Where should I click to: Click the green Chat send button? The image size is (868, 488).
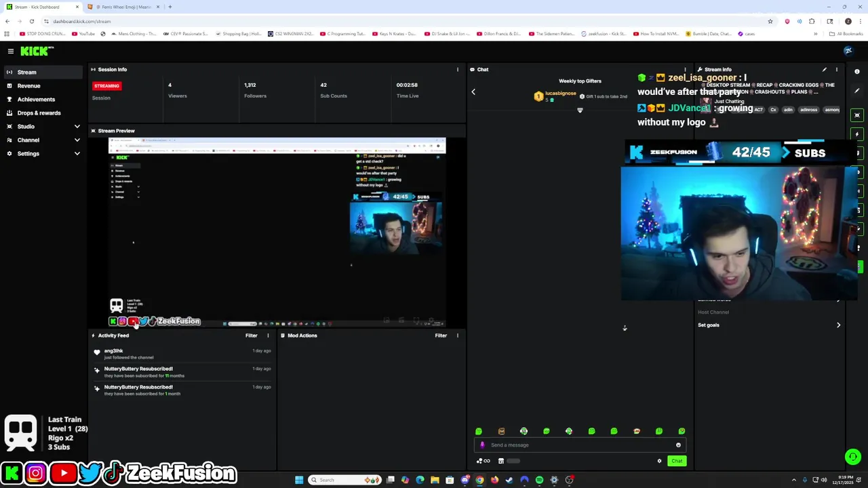click(x=677, y=461)
